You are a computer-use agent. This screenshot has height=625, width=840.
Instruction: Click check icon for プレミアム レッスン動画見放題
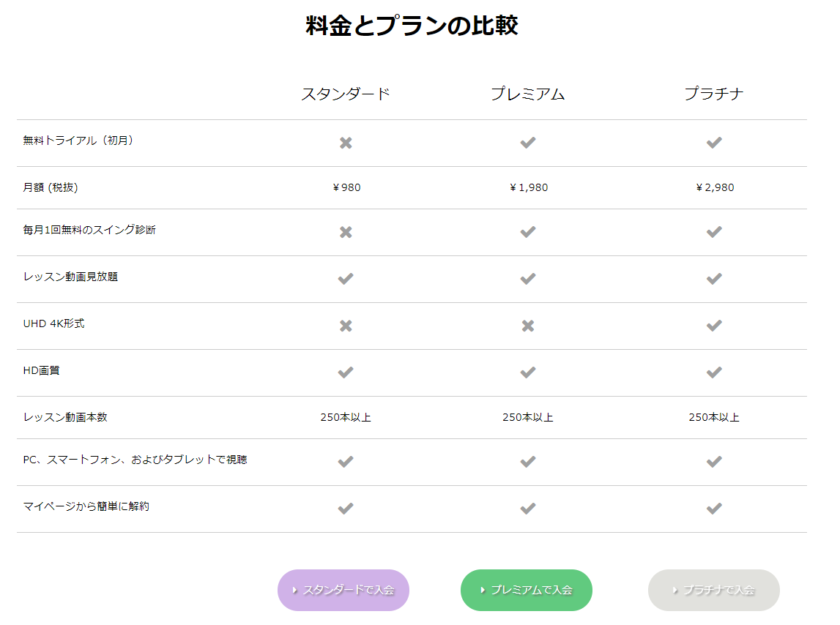528,279
